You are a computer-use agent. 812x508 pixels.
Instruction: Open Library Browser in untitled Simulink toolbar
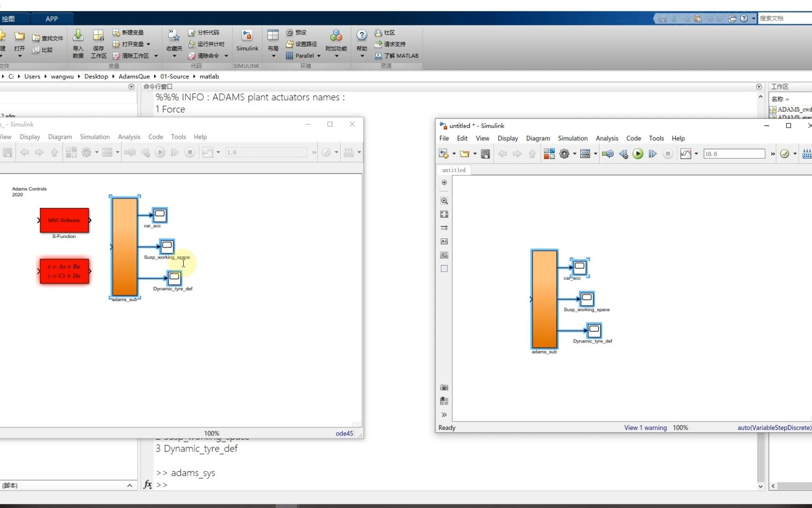[549, 154]
